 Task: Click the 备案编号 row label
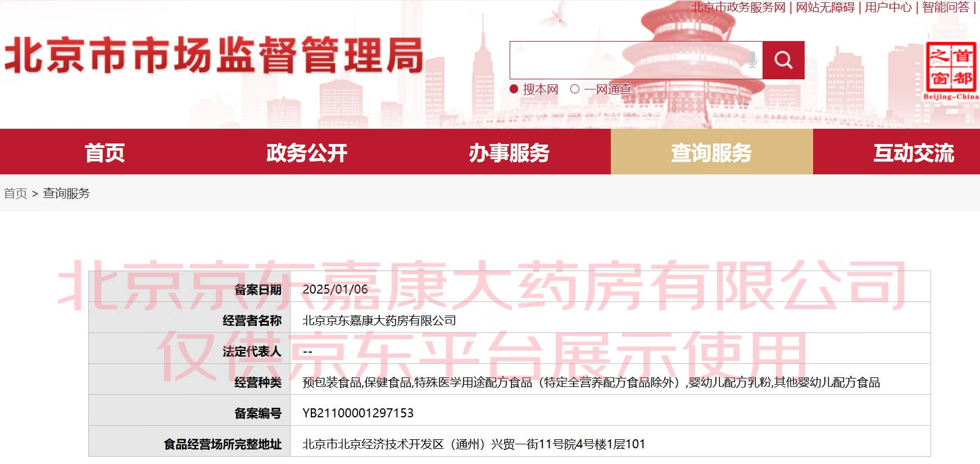click(x=258, y=413)
